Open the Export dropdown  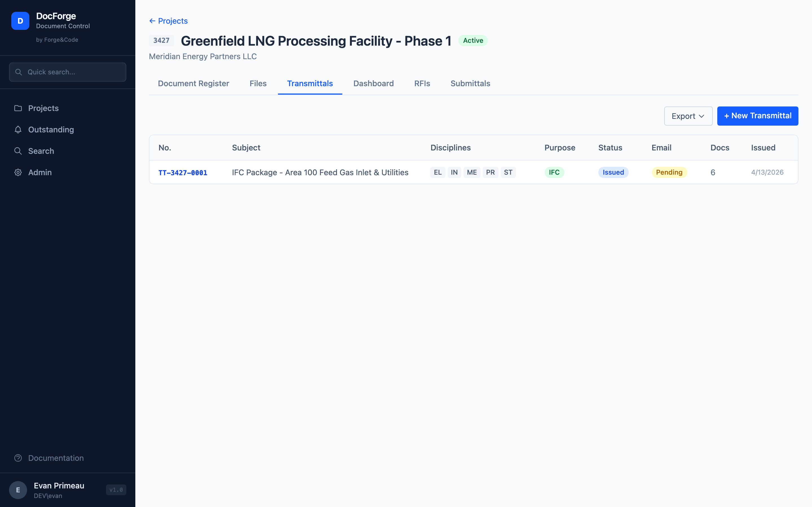[688, 116]
